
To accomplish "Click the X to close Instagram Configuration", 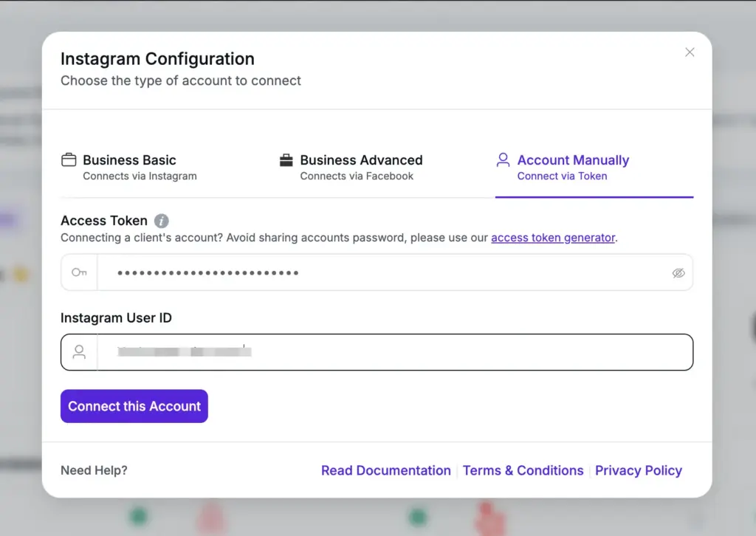I will 690,52.
